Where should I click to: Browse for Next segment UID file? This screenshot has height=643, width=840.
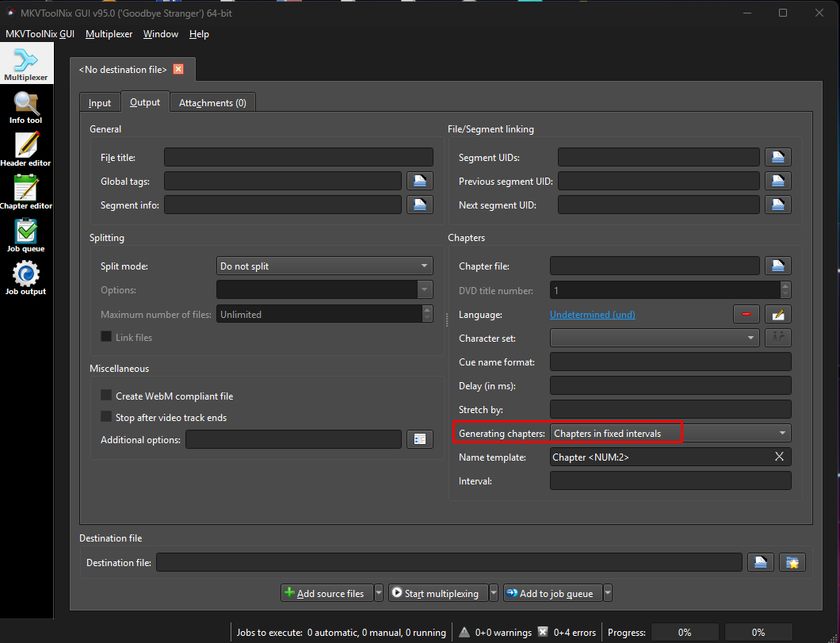click(x=778, y=205)
